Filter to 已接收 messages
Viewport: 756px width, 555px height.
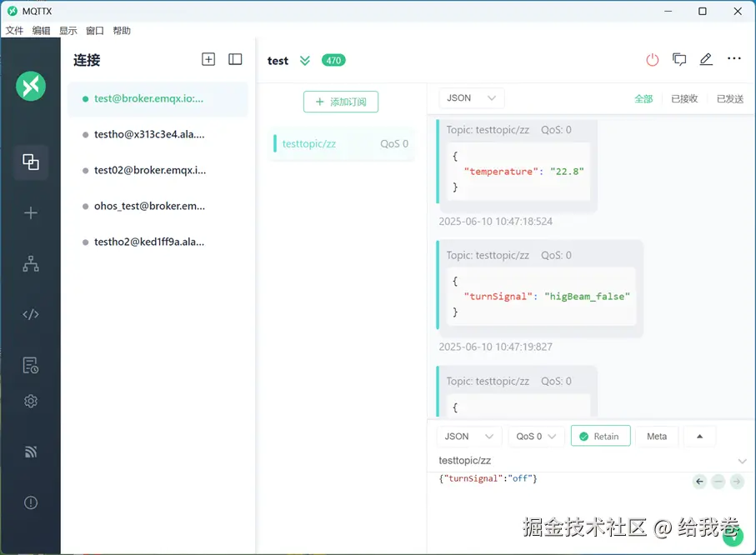(684, 98)
